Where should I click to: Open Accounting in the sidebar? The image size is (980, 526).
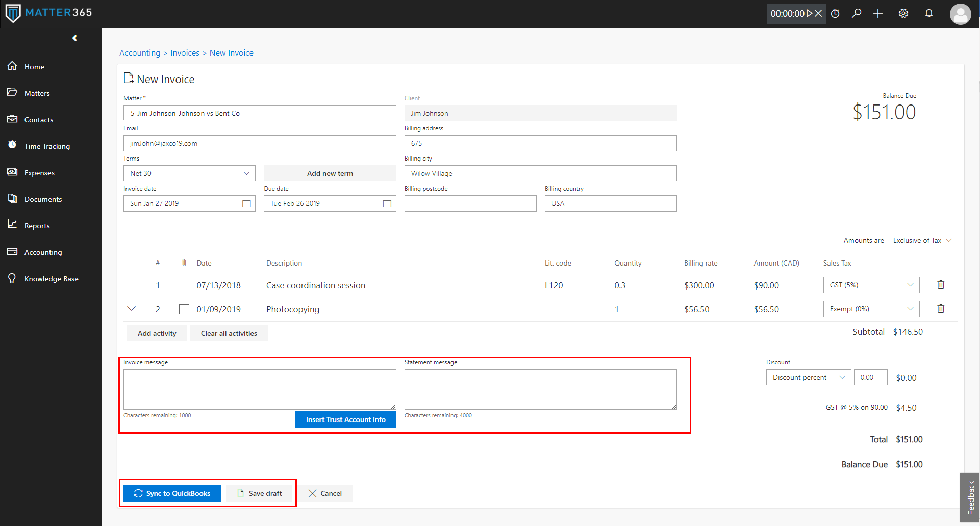click(43, 252)
